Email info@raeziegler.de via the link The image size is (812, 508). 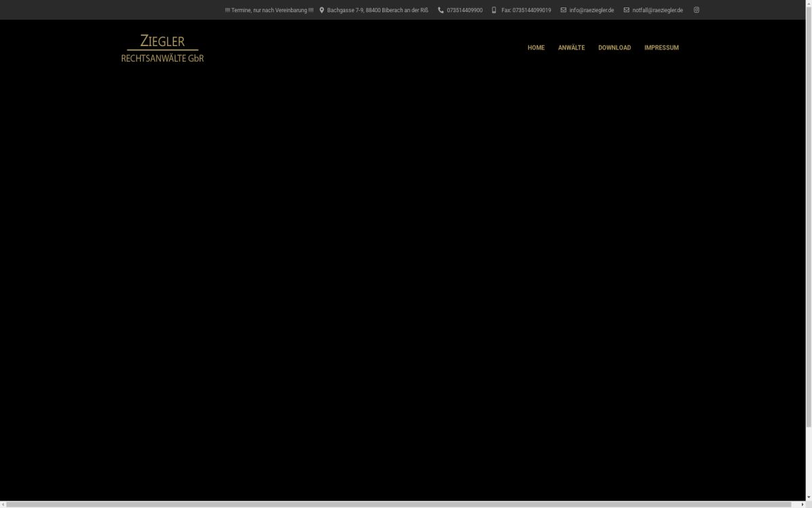click(591, 10)
